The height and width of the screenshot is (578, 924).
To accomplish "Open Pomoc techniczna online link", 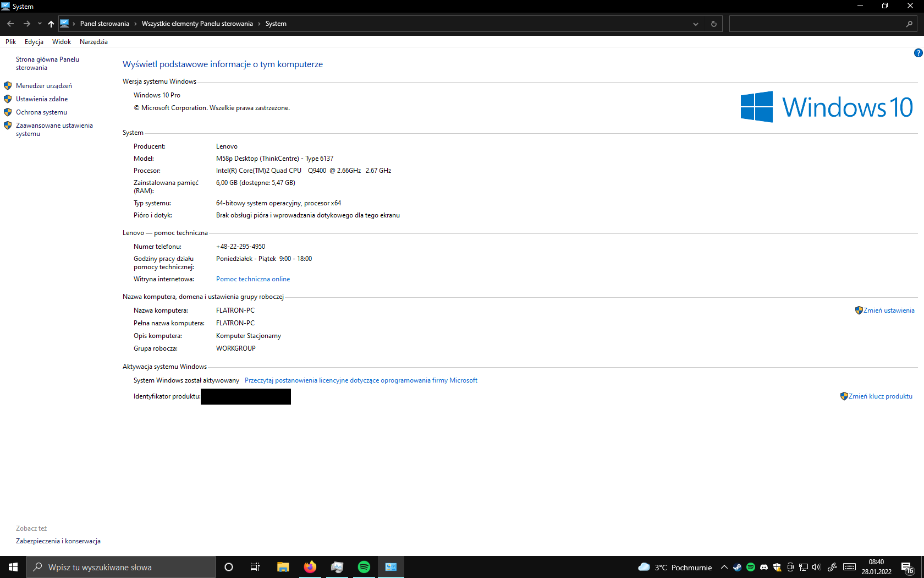I will pyautogui.click(x=253, y=279).
